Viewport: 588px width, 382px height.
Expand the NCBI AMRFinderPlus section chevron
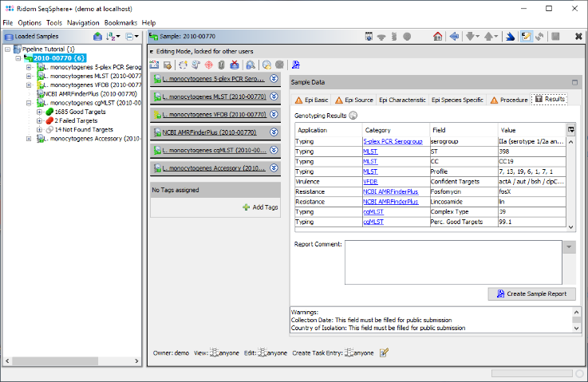coord(274,131)
